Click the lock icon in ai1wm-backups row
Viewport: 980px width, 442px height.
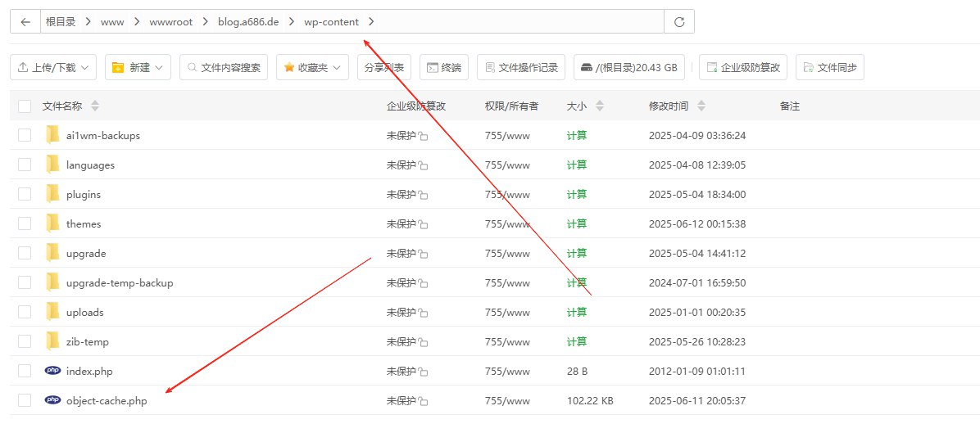click(x=423, y=136)
